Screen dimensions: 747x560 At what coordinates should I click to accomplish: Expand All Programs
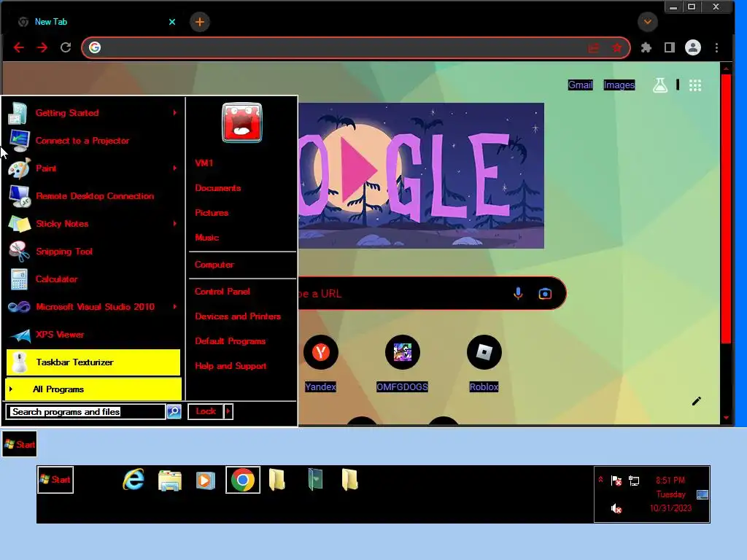(x=93, y=389)
